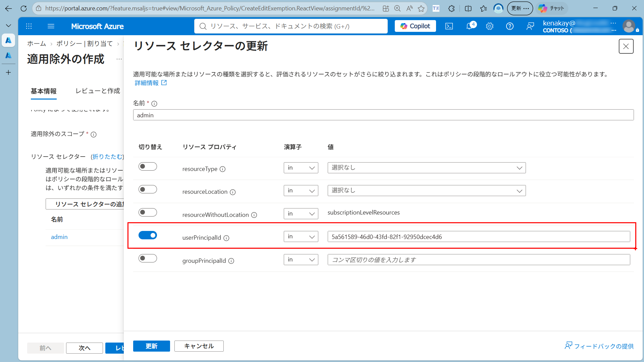Launch Cloud Shell from the top bar
Image resolution: width=644 pixels, height=362 pixels.
coord(449,26)
